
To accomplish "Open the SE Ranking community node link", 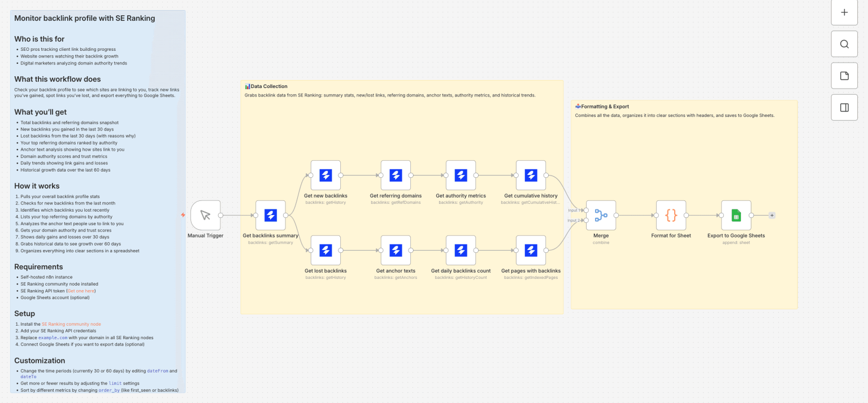I will 71,324.
